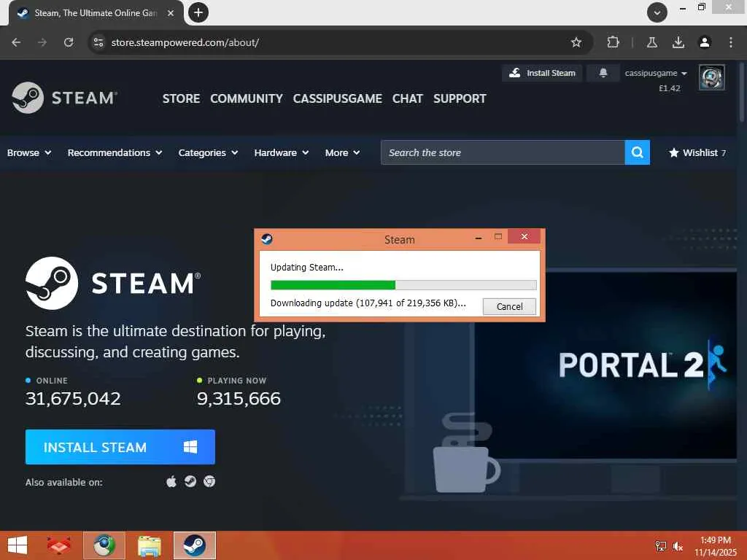Select the Chrome OS download icon
Screen dimensions: 747x560
[209, 481]
